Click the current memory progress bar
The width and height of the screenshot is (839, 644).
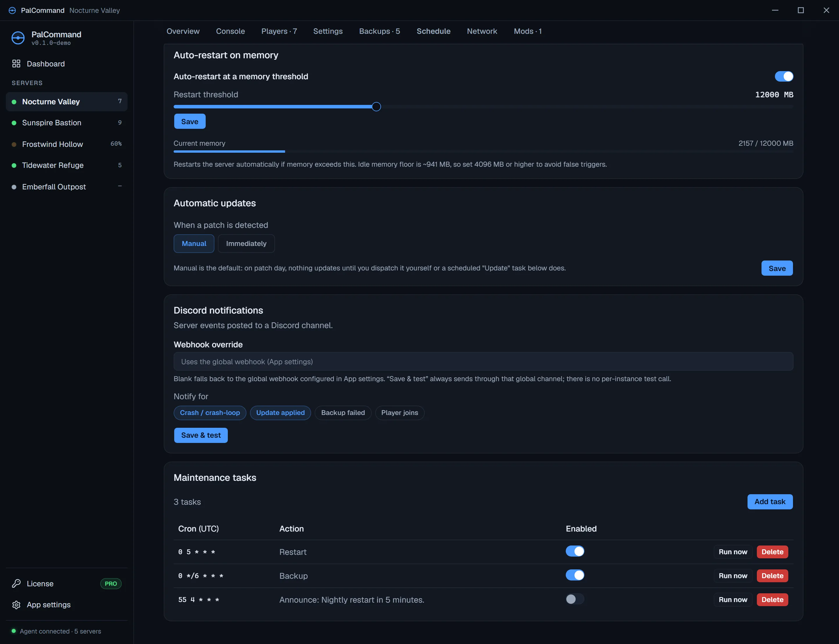tap(483, 152)
